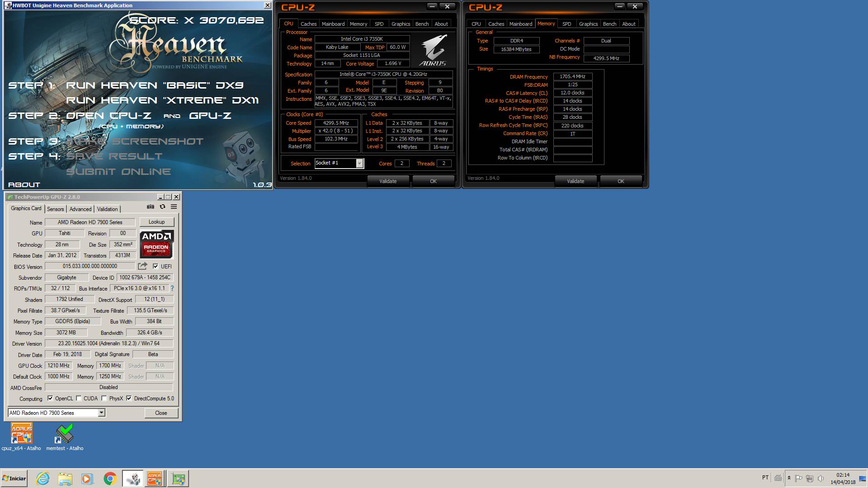Image resolution: width=868 pixels, height=488 pixels.
Task: Open Mainboard tab in left CPU-Z window
Action: [x=333, y=24]
